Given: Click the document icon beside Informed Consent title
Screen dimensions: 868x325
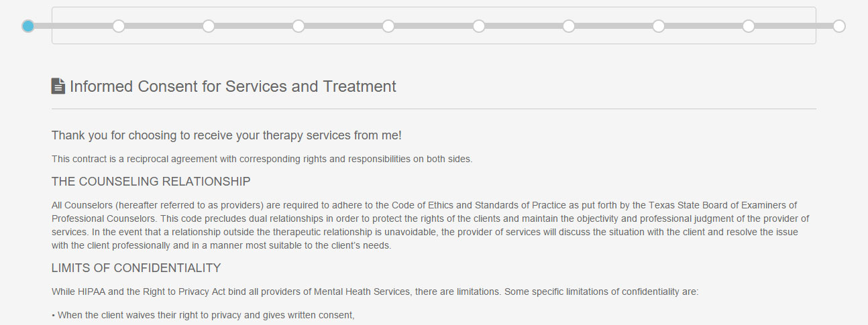Looking at the screenshot, I should [x=58, y=86].
